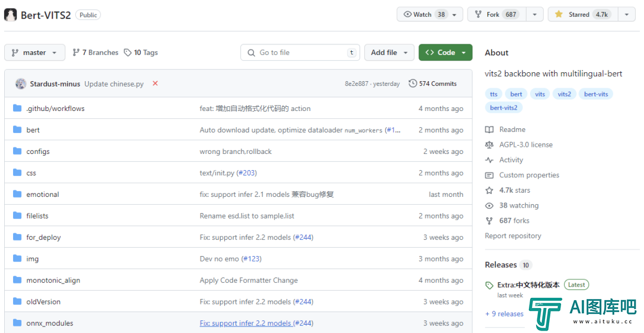Screen dimensions: 644x333
Task: Expand the Fork options arrow
Action: [535, 14]
